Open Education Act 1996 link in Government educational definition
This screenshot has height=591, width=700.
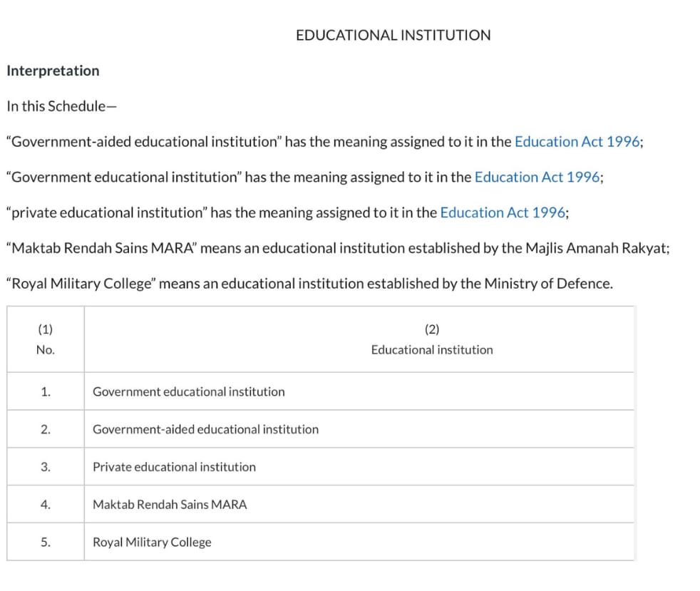pyautogui.click(x=537, y=178)
